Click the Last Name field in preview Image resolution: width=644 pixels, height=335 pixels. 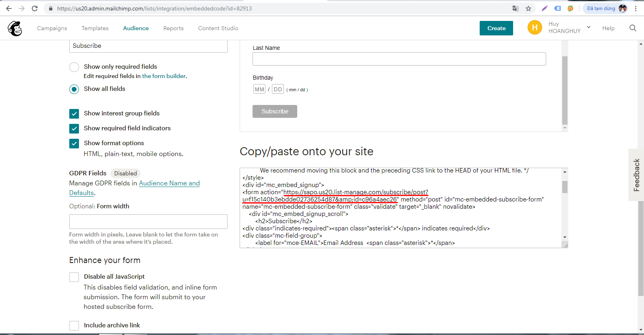click(x=399, y=59)
